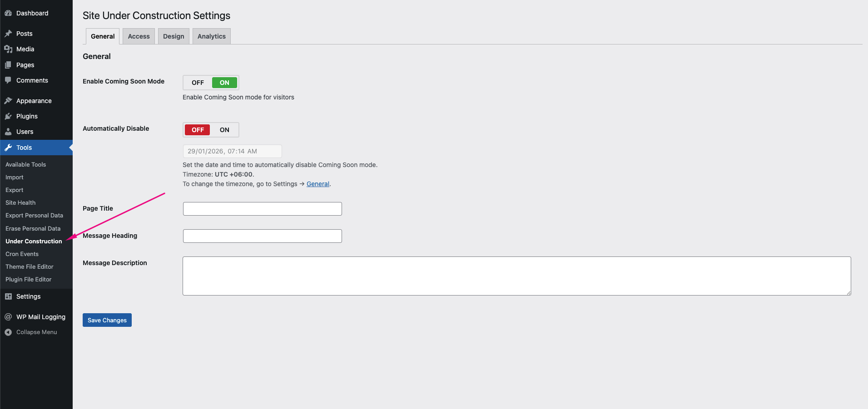Click the Plugins icon

tap(9, 116)
